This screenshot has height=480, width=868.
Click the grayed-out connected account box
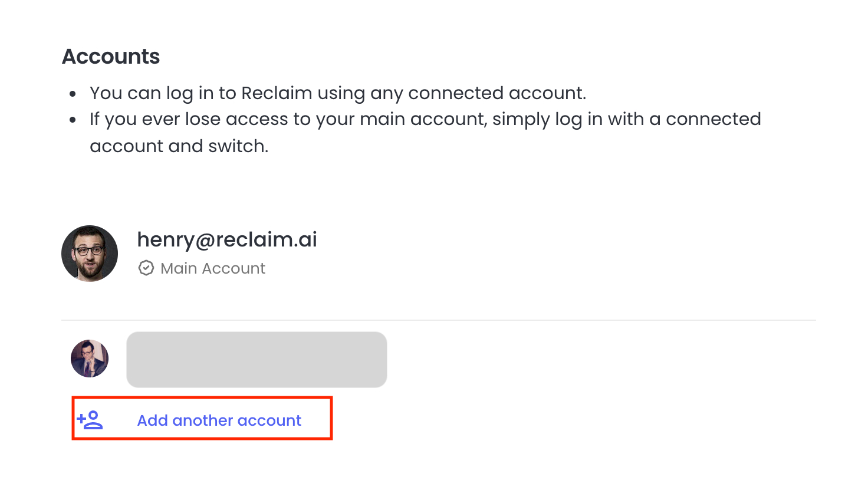click(x=257, y=360)
